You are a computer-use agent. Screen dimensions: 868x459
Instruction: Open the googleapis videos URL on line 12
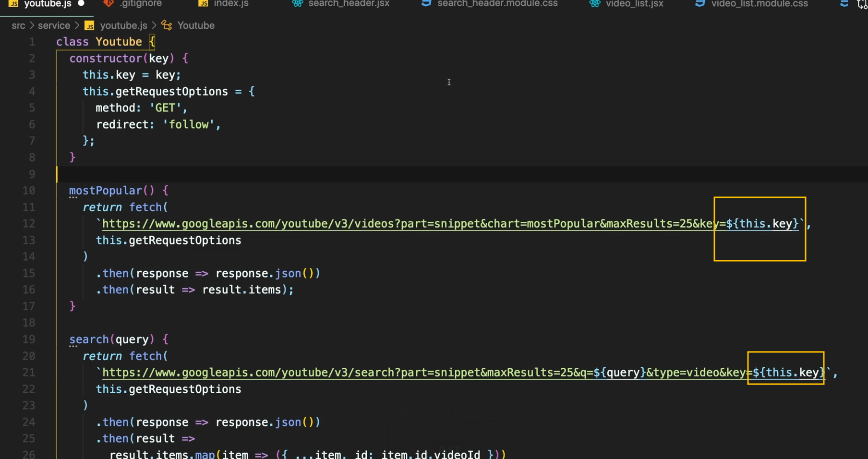pyautogui.click(x=450, y=224)
